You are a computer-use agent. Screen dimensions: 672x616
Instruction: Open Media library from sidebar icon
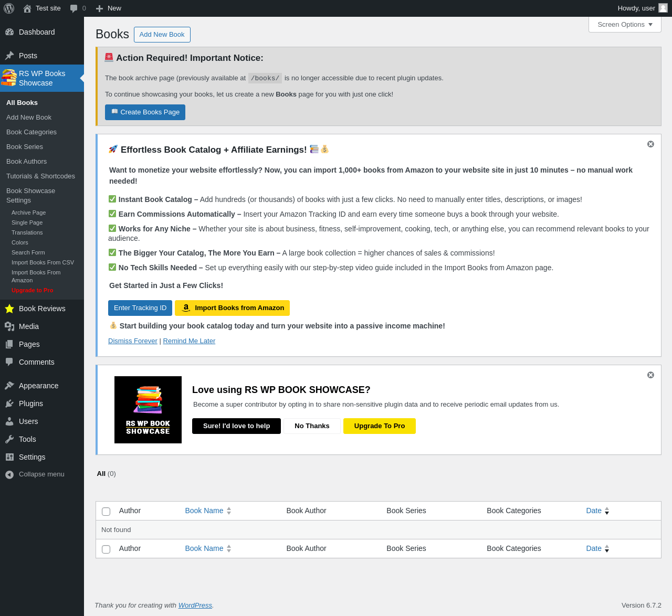tap(9, 326)
